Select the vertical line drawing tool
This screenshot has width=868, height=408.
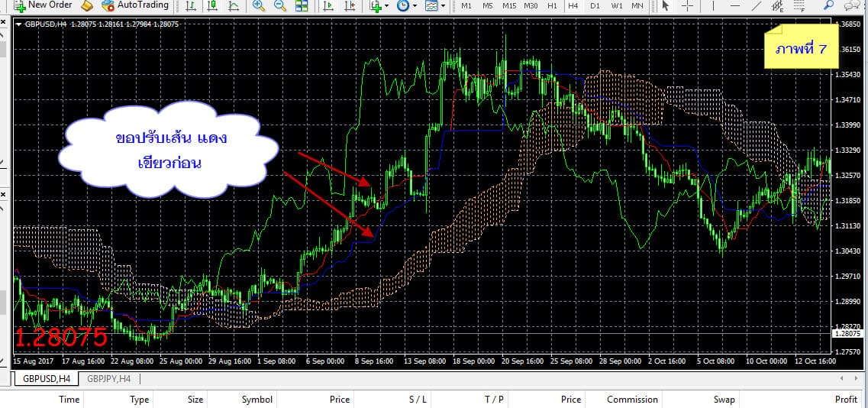(713, 5)
